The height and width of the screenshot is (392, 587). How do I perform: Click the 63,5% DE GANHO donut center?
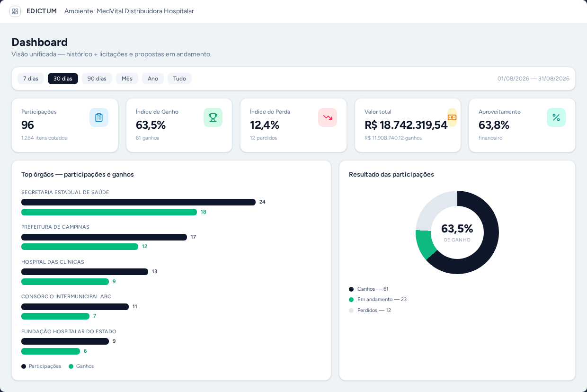point(457,232)
